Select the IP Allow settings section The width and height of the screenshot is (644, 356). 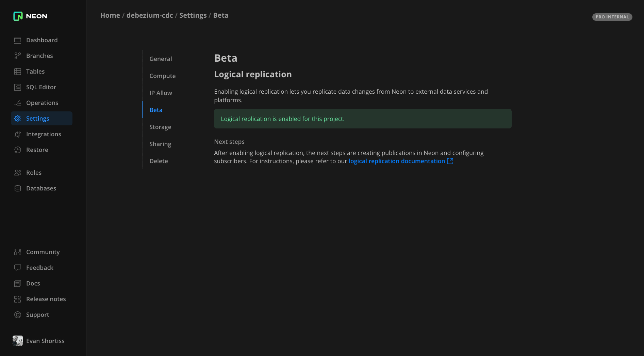[161, 93]
